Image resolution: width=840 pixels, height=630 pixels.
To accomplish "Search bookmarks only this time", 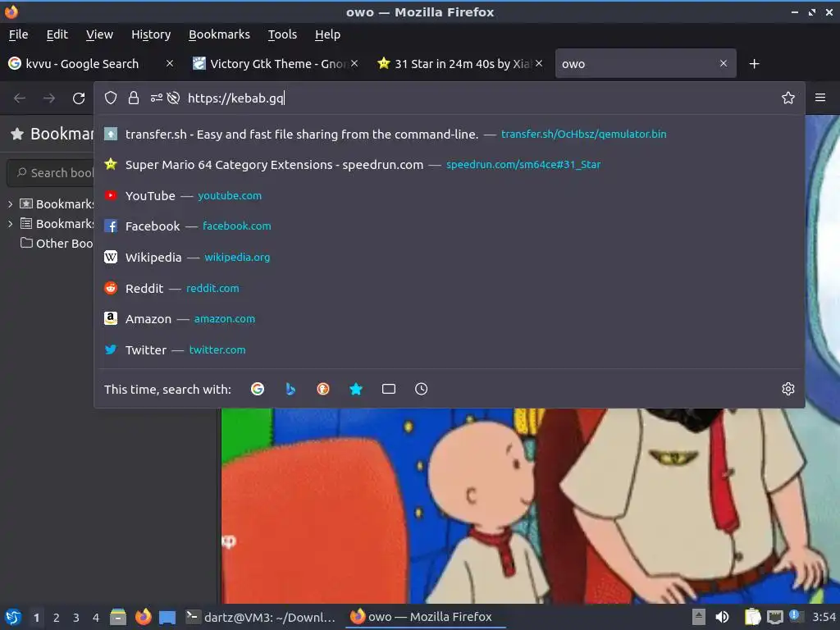I will 356,389.
